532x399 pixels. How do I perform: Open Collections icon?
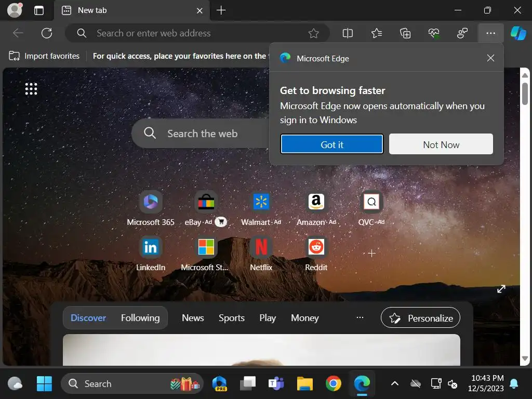[405, 33]
